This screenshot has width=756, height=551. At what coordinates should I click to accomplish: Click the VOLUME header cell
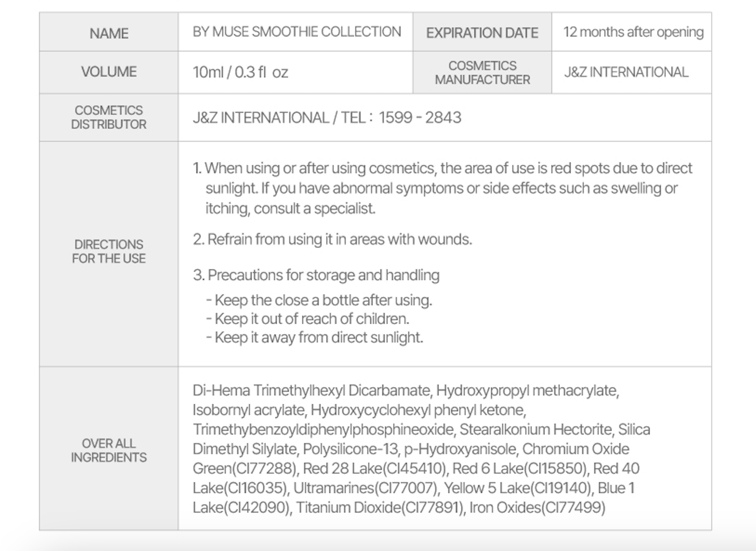point(109,72)
